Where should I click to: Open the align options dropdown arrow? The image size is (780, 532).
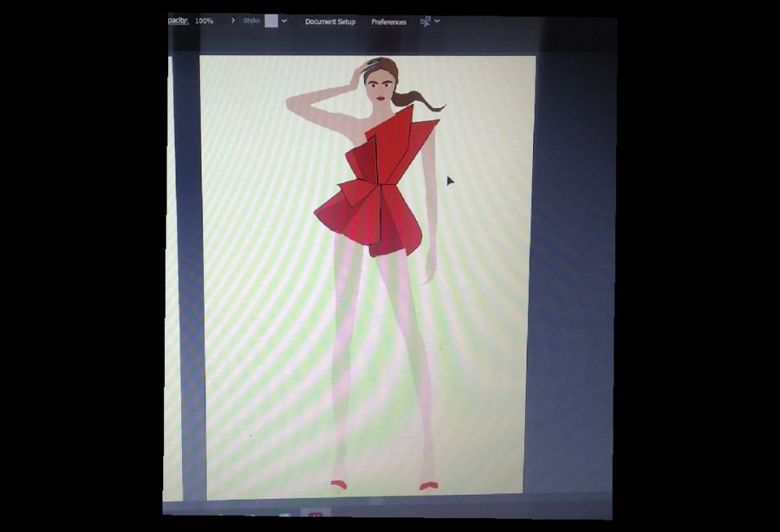point(437,21)
